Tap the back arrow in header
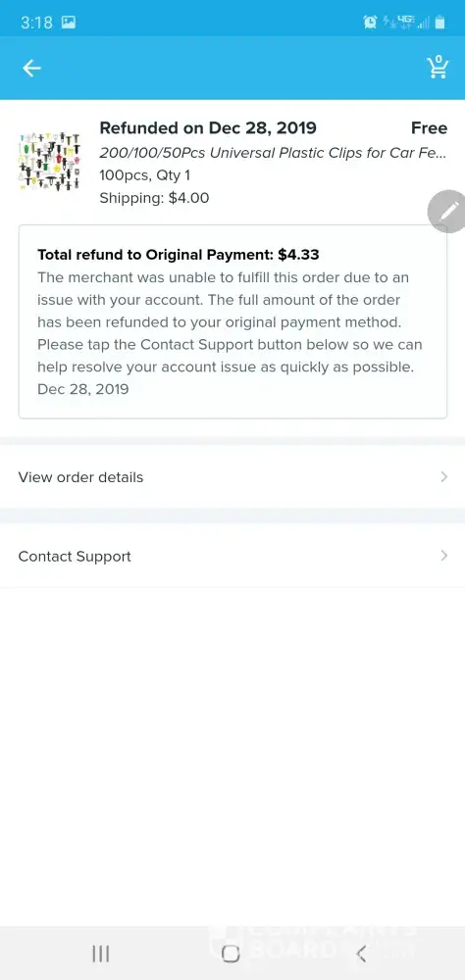The height and width of the screenshot is (980, 465). click(x=31, y=69)
